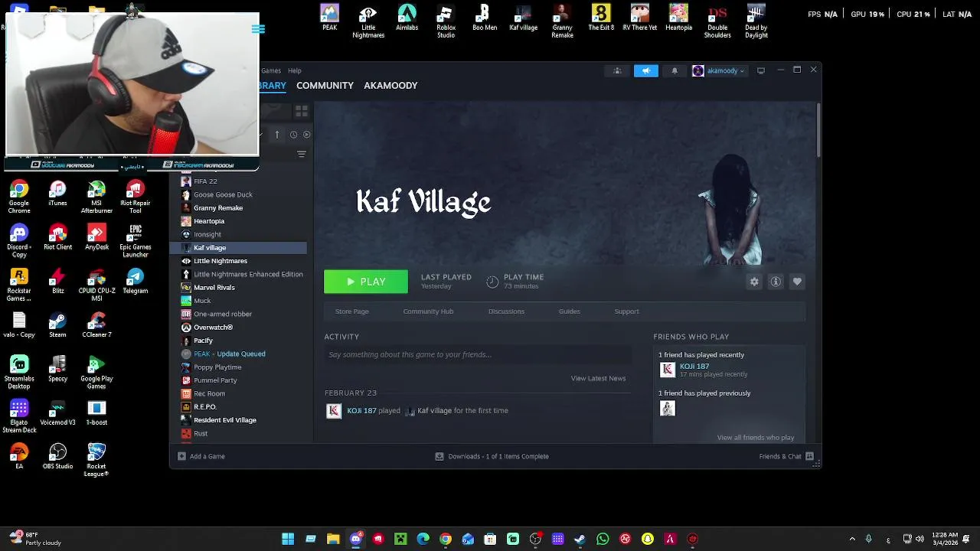980x551 pixels.
Task: Click the Add a Game plus icon
Action: [x=181, y=456]
